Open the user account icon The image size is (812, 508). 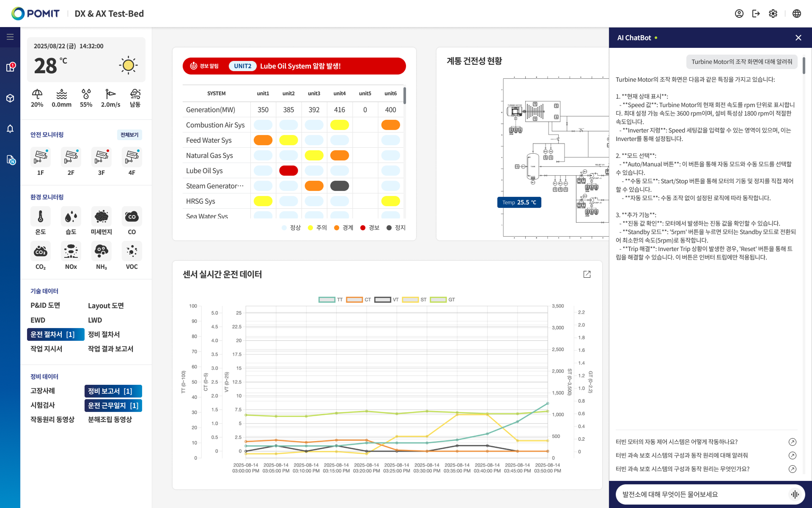click(x=739, y=14)
